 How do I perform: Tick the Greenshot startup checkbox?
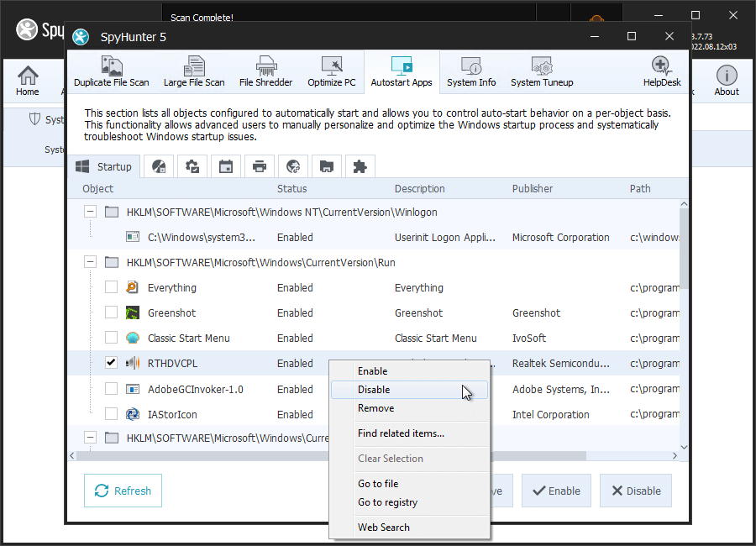pyautogui.click(x=111, y=313)
